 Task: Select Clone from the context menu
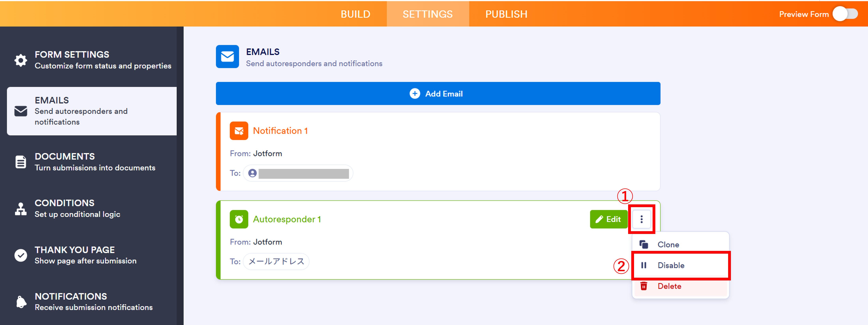click(668, 245)
